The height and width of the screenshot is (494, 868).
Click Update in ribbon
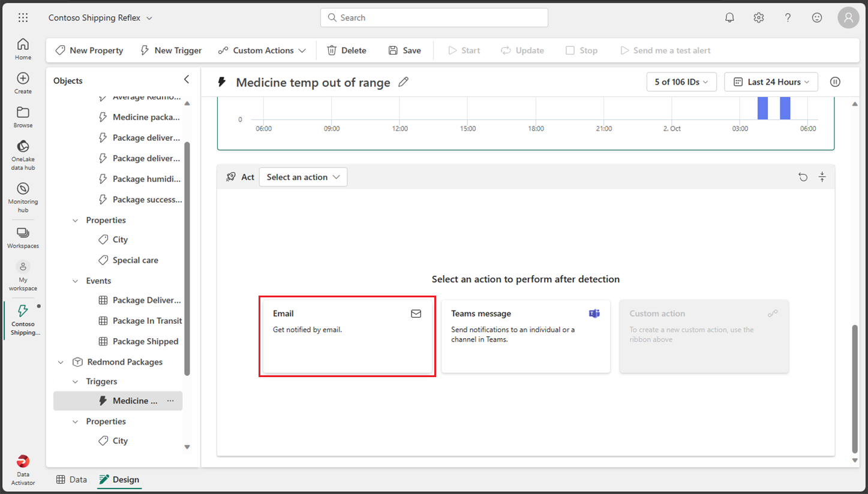[522, 50]
